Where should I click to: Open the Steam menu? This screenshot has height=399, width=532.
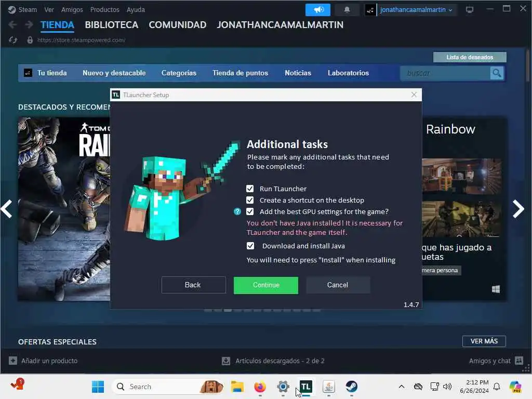click(x=28, y=9)
